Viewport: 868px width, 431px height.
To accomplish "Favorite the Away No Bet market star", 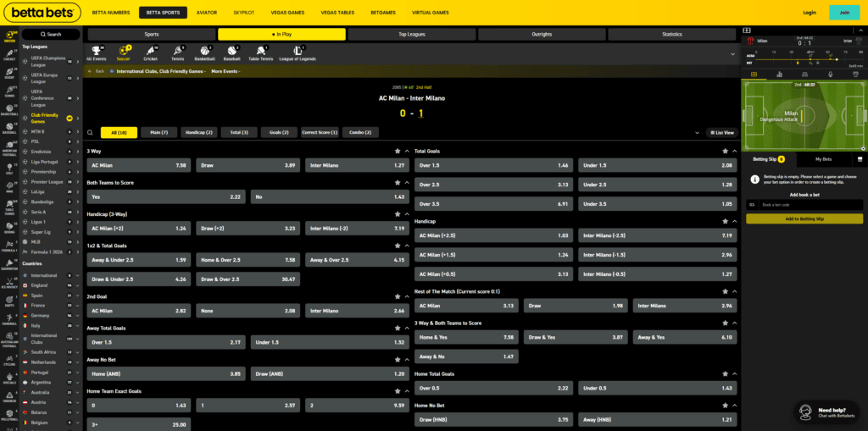I will pos(397,360).
